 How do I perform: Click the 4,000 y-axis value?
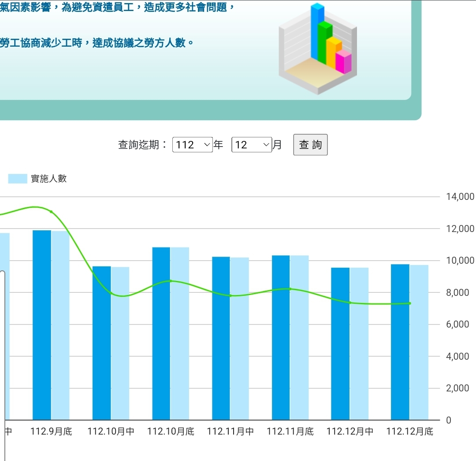coord(457,356)
